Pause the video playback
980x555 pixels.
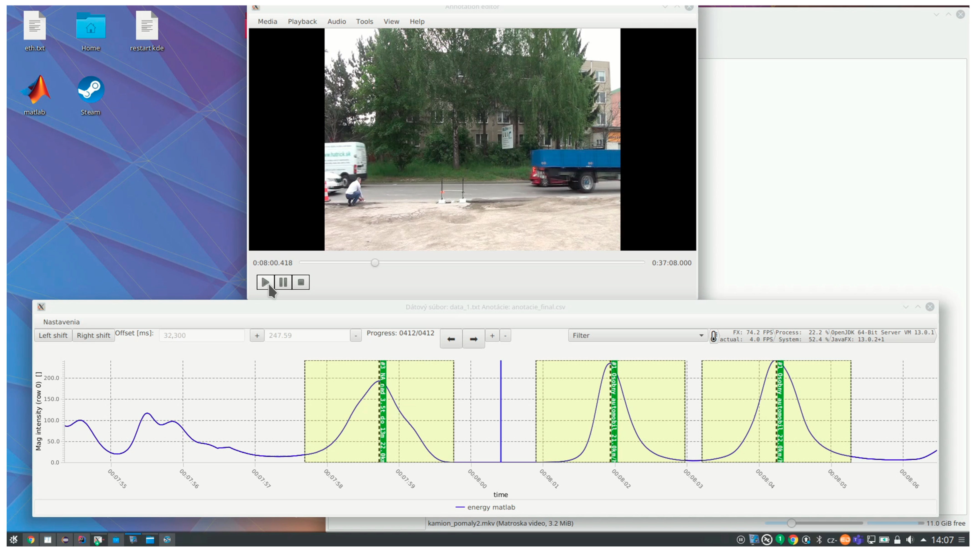click(x=283, y=282)
